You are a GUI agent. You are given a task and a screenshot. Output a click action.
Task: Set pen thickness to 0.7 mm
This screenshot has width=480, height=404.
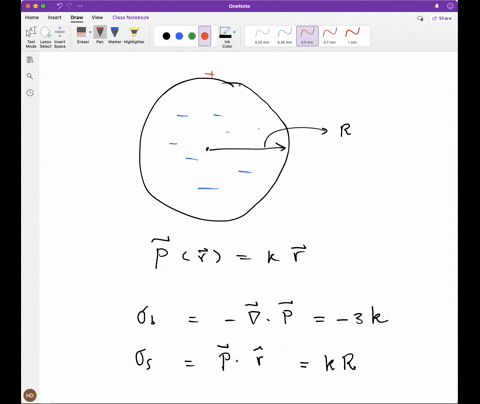[x=330, y=36]
